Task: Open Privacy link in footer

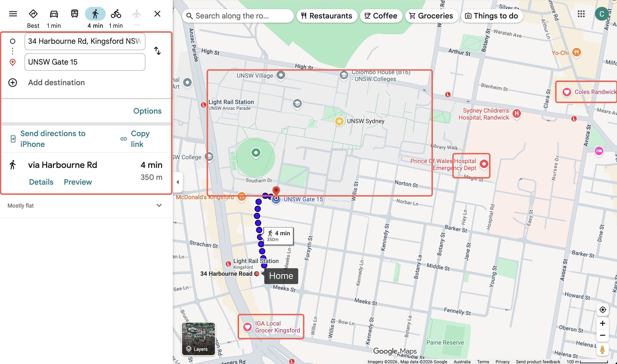Action: pos(502,362)
